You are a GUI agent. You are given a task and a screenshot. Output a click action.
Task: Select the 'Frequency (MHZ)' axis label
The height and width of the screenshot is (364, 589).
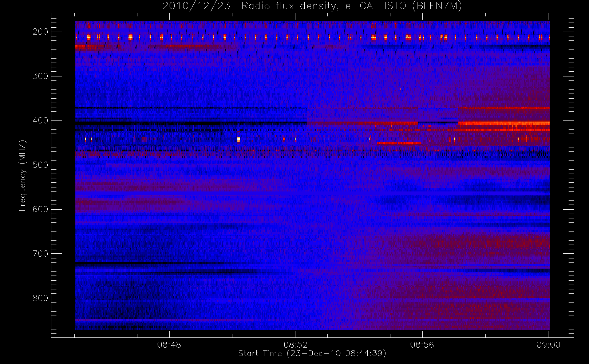(23, 175)
